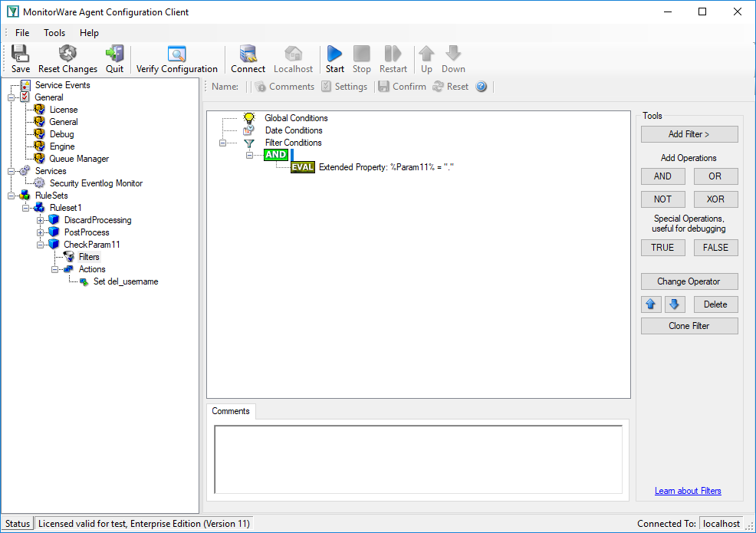This screenshot has height=533, width=756.
Task: Click the Restart service icon
Action: click(393, 59)
